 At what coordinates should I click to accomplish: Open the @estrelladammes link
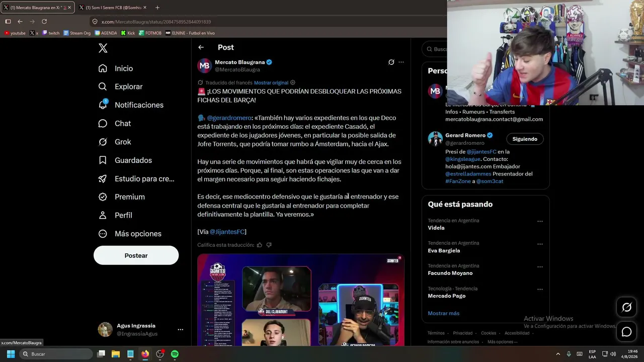[468, 174]
